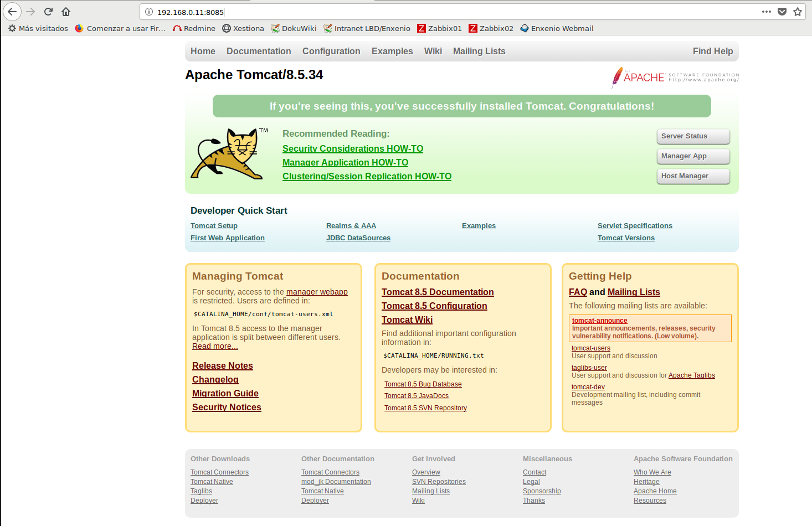Image resolution: width=812 pixels, height=526 pixels.
Task: Open the Tomcat Versions link
Action: point(626,238)
